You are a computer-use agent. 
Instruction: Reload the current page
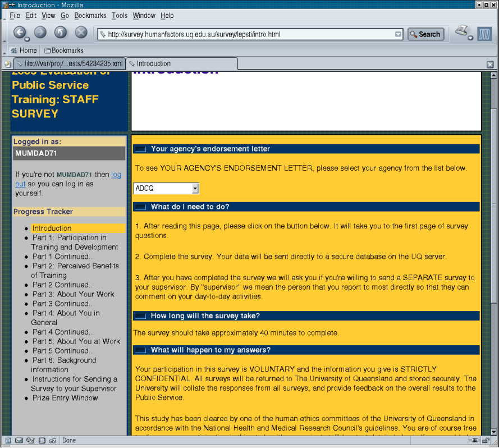(61, 33)
